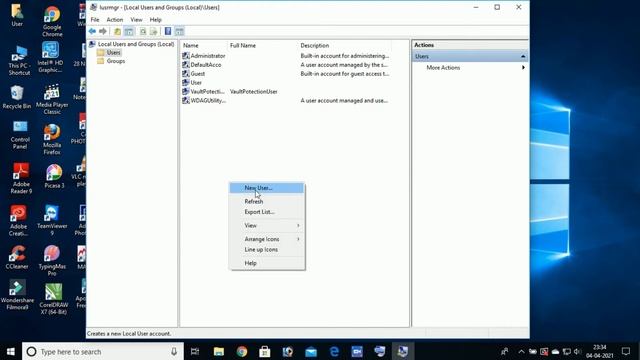
Task: Open TypingMaster Pro desktop icon
Action: 52,261
